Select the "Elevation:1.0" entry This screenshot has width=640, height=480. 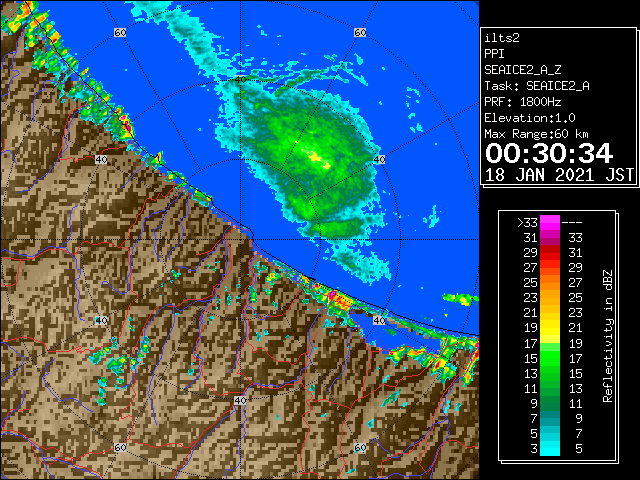(x=530, y=118)
